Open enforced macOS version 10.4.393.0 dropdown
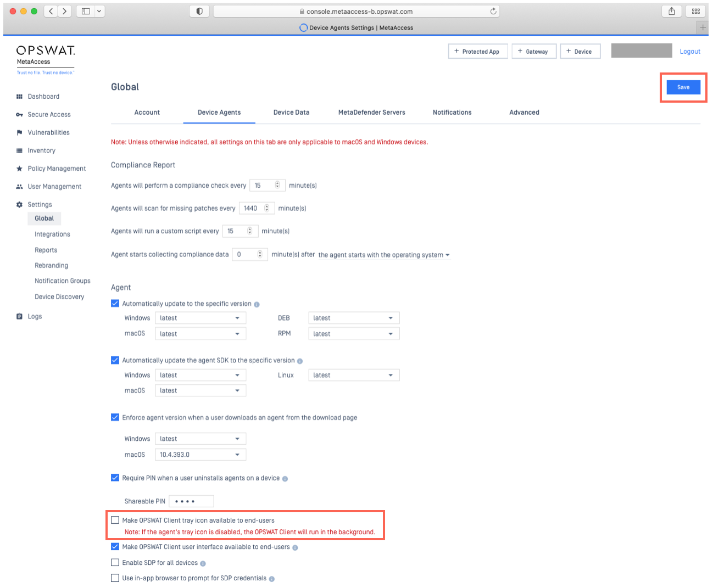713x588 pixels. [x=200, y=455]
